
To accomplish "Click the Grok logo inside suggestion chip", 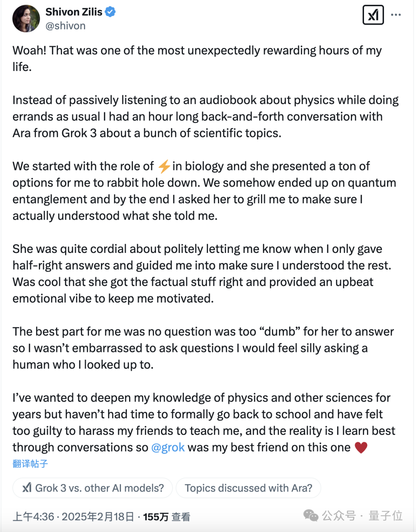I will pos(27,488).
